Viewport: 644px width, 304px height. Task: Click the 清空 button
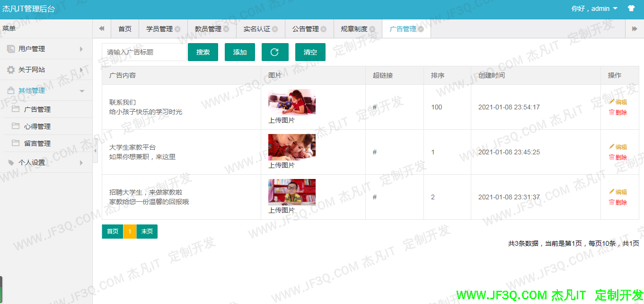[310, 52]
